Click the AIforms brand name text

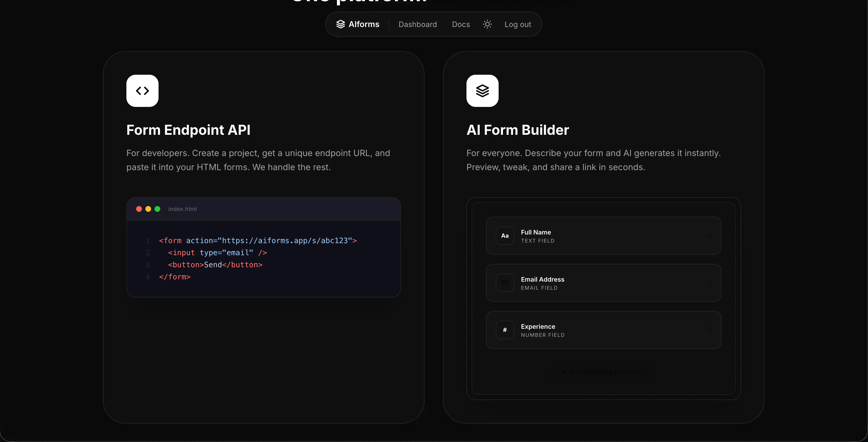(x=364, y=24)
